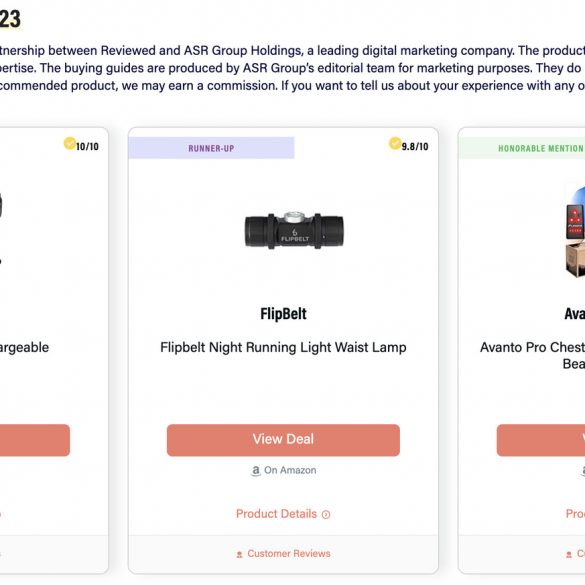This screenshot has width=585, height=585.
Task: Select the RUNNER-UP label banner
Action: pos(211,148)
